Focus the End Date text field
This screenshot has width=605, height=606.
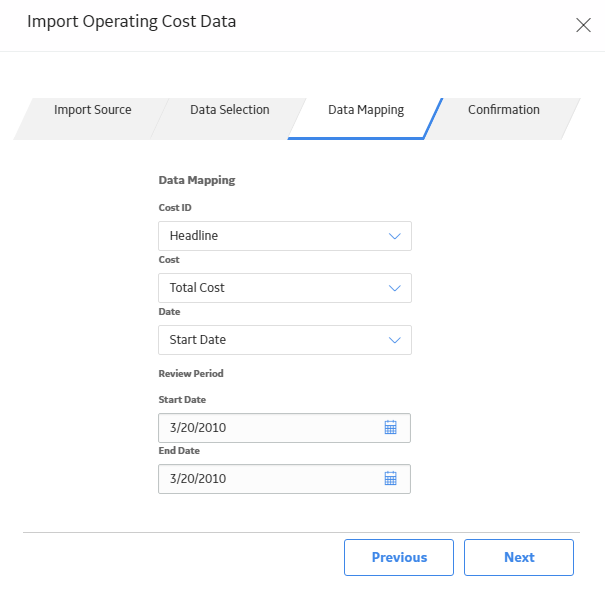(x=285, y=479)
